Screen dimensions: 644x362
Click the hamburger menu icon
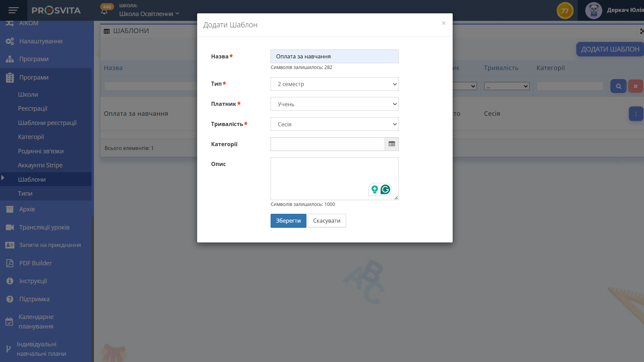coord(13,10)
